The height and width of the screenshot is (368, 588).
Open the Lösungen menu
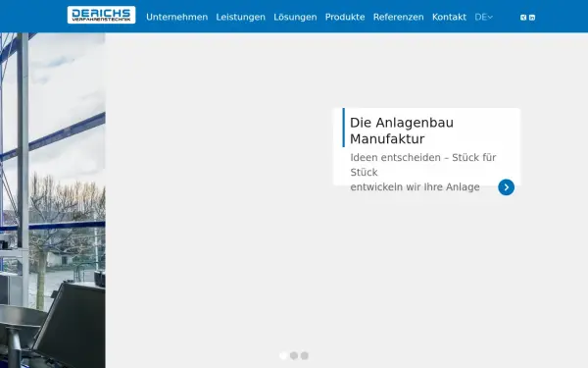295,17
